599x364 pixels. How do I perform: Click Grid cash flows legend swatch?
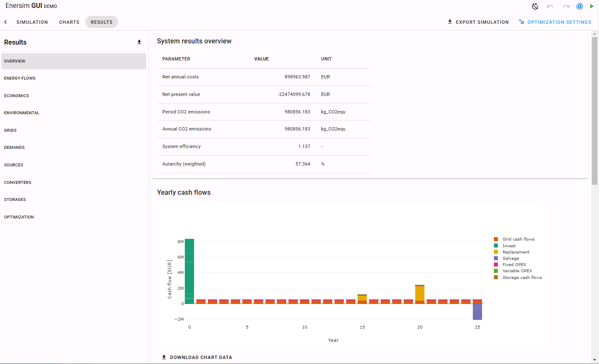496,239
